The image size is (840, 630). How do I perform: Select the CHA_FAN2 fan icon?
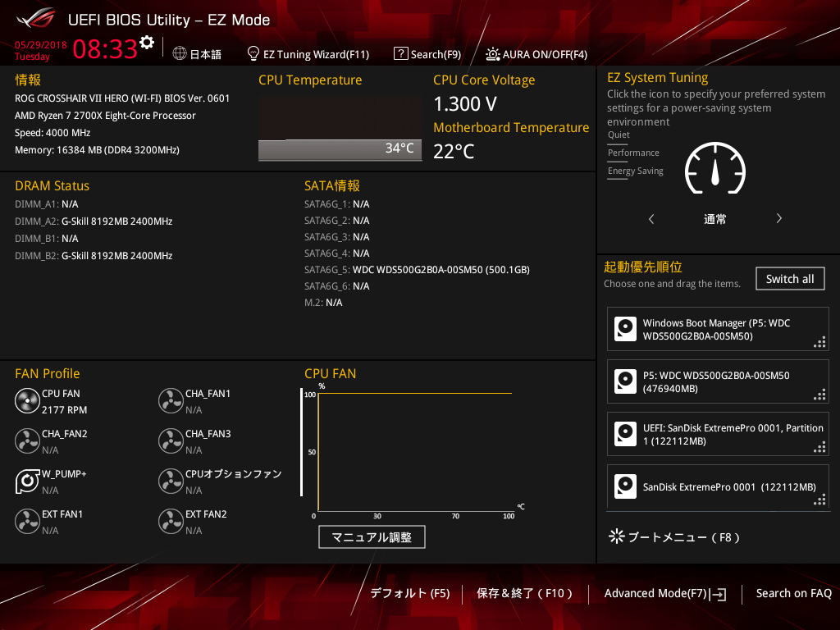(27, 441)
